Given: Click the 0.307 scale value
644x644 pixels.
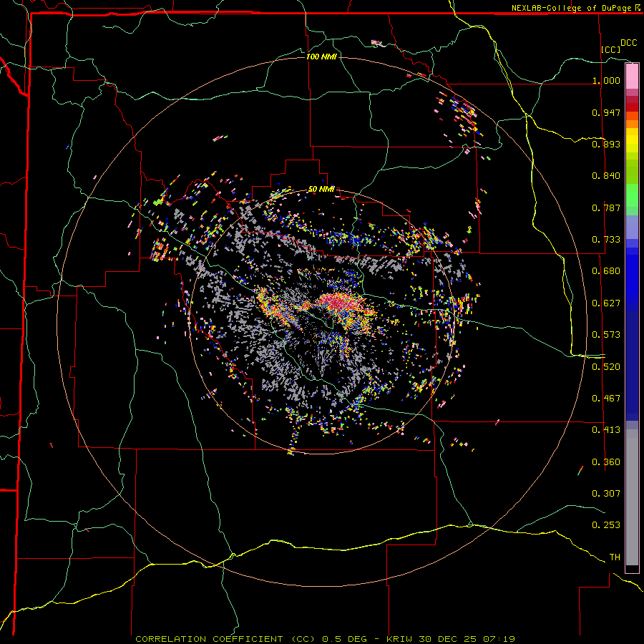Looking at the screenshot, I should click(606, 494).
